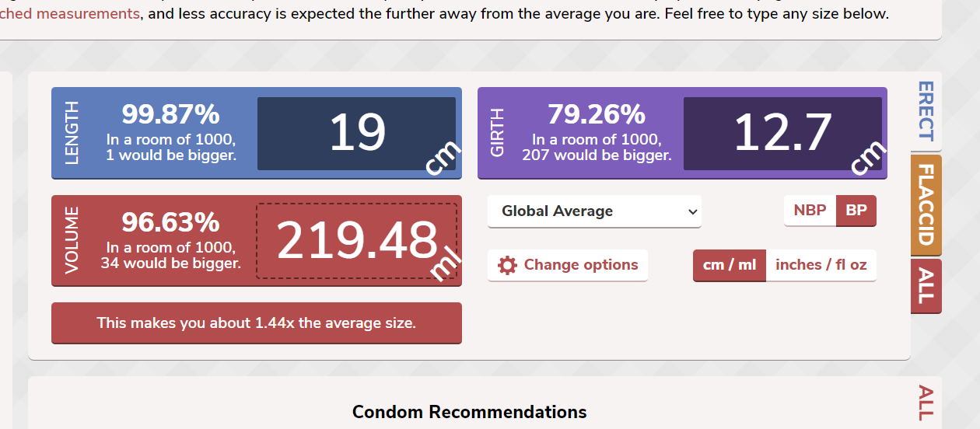Open the FLACCID side tab

click(x=926, y=204)
